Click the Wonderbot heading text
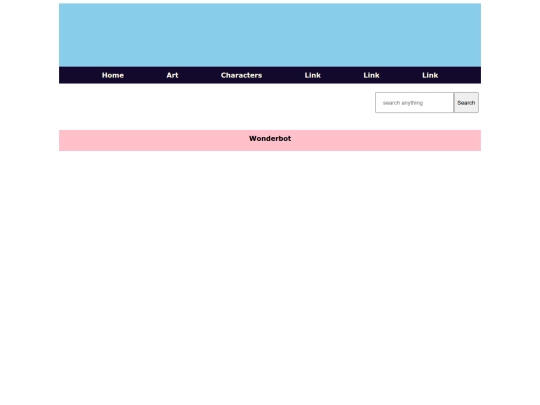 pyautogui.click(x=270, y=138)
